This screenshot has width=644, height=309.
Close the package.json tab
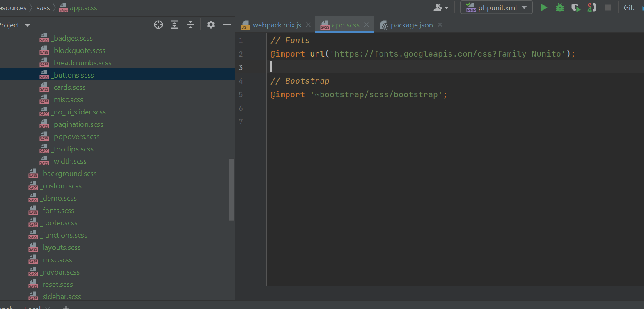[440, 25]
